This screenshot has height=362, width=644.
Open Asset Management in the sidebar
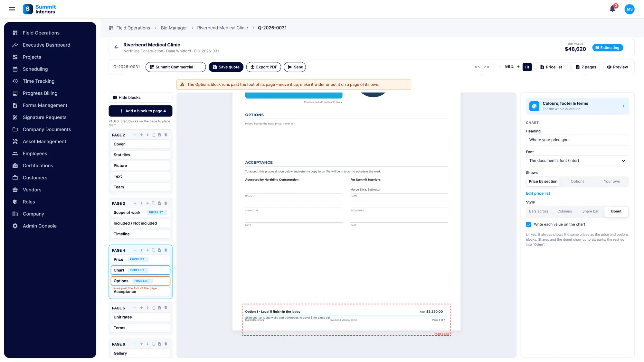click(x=44, y=142)
